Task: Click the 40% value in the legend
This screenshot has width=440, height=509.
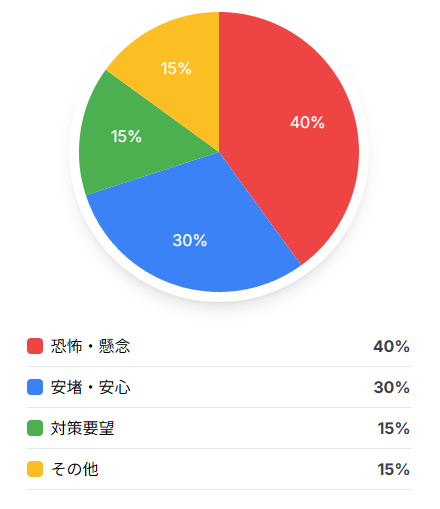Action: coord(391,346)
